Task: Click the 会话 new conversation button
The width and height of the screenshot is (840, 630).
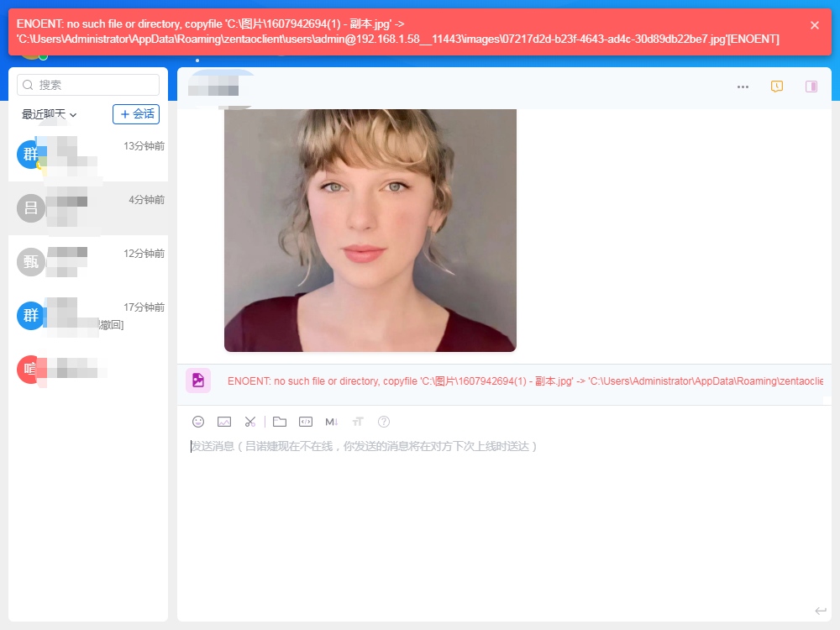Action: click(136, 114)
